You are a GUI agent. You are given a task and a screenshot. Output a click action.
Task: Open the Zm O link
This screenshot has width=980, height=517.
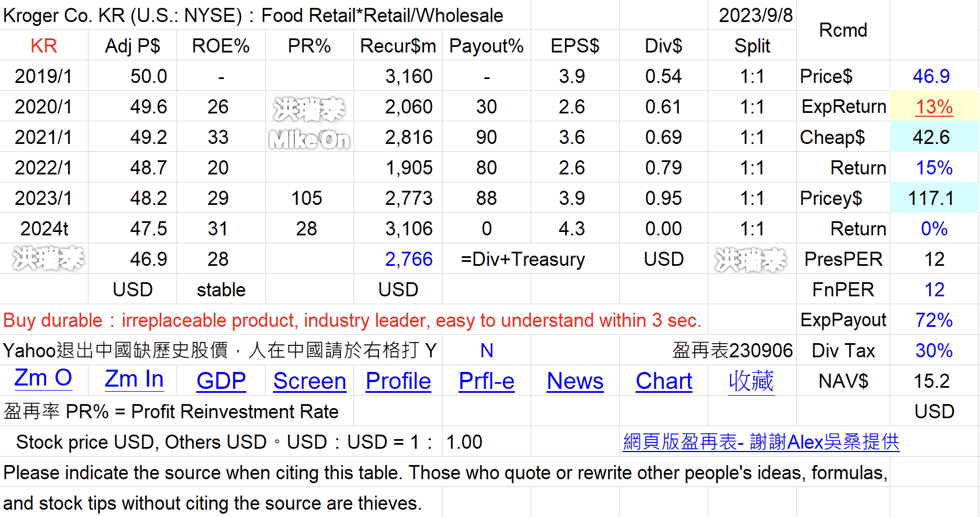click(x=43, y=379)
